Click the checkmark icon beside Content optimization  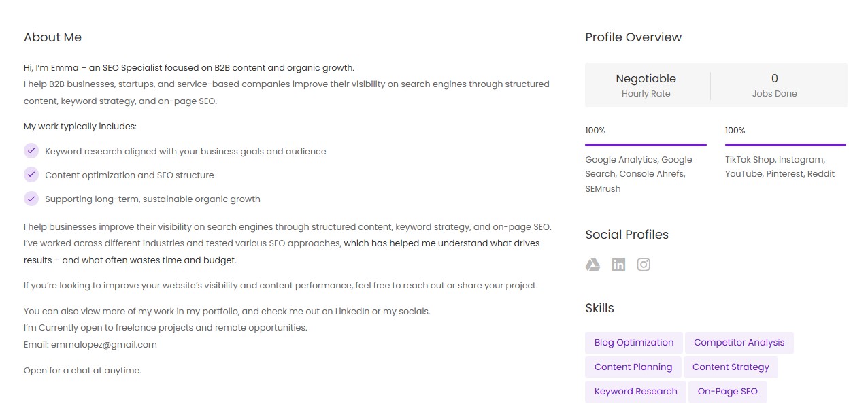tap(31, 175)
